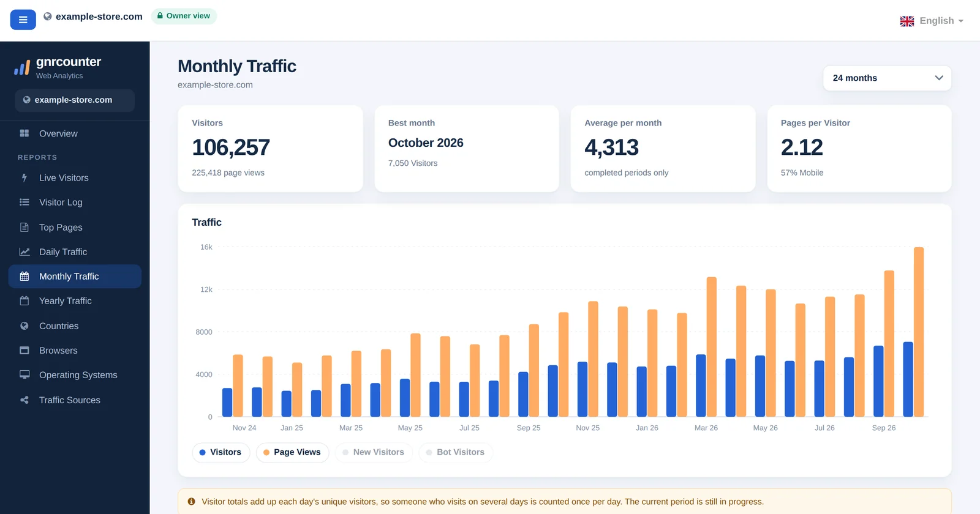Click the Traffic Sources share icon

click(x=24, y=400)
